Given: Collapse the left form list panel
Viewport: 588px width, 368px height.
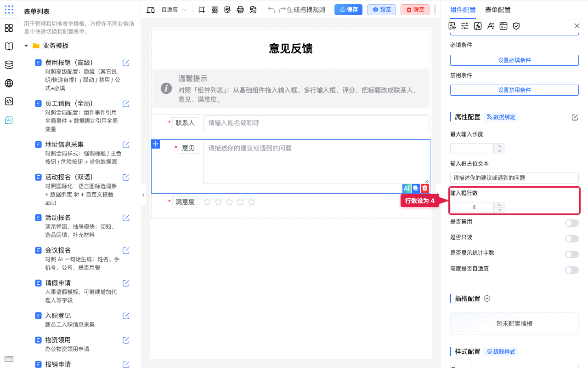Looking at the screenshot, I should pos(143,195).
